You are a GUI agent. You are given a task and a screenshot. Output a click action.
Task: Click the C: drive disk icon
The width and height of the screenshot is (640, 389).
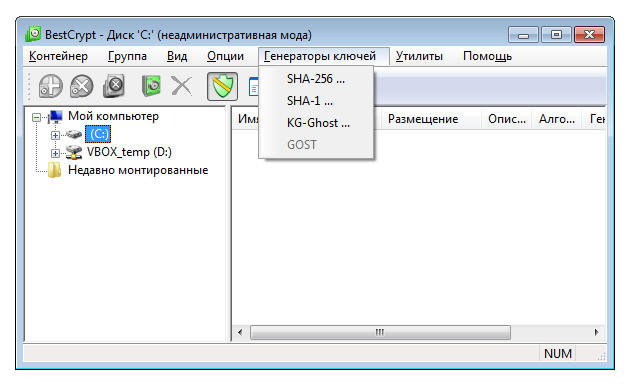pyautogui.click(x=74, y=134)
